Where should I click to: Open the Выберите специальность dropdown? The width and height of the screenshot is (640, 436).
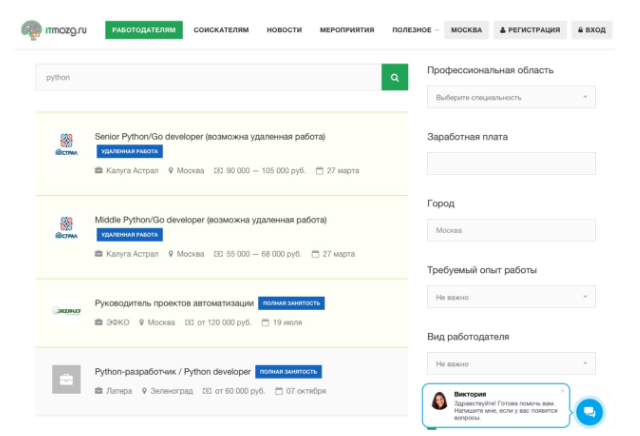511,97
